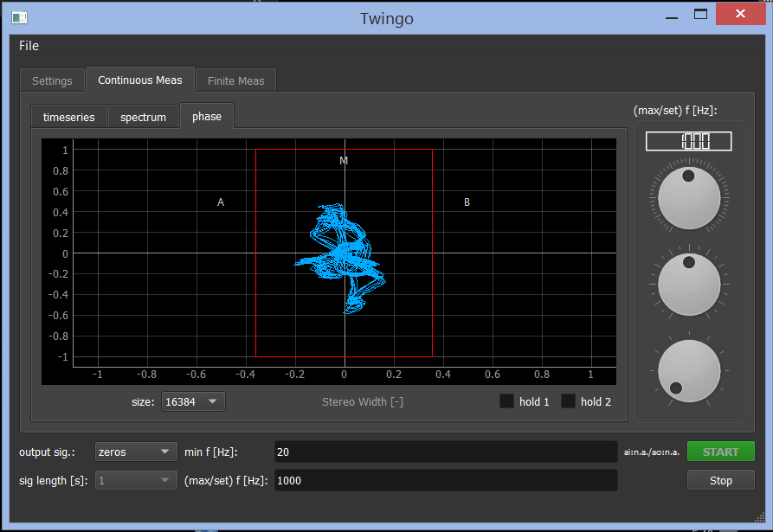The image size is (773, 532).
Task: Switch to the Settings tab
Action: point(52,80)
